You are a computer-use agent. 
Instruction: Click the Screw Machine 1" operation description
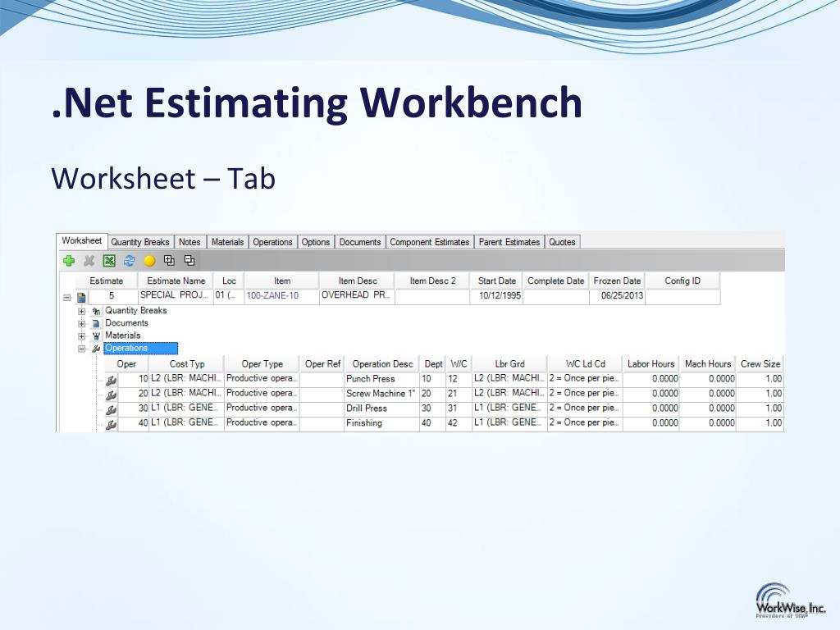coord(381,394)
